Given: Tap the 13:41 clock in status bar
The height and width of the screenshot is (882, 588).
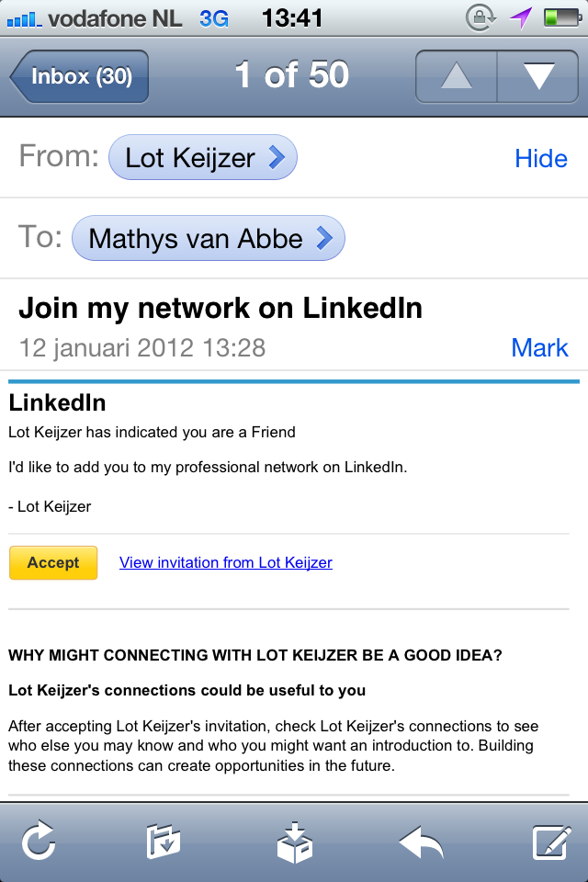Looking at the screenshot, I should click(292, 17).
